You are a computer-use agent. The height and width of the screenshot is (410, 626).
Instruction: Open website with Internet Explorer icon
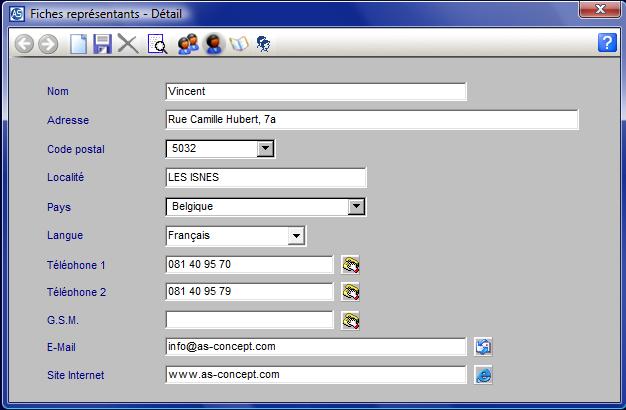[x=483, y=375]
